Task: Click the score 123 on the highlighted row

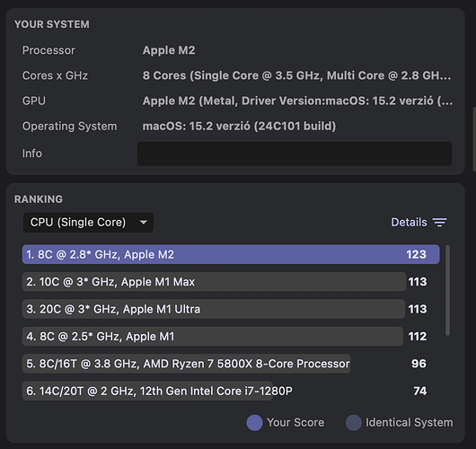Action: tap(416, 254)
